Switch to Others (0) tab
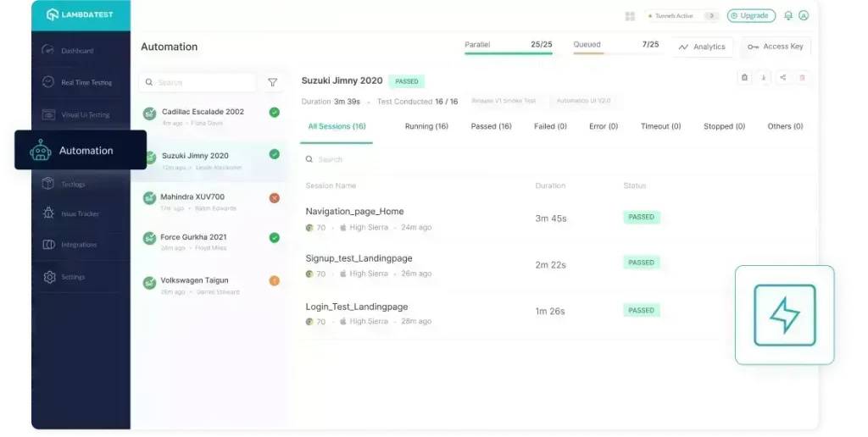 click(x=785, y=127)
